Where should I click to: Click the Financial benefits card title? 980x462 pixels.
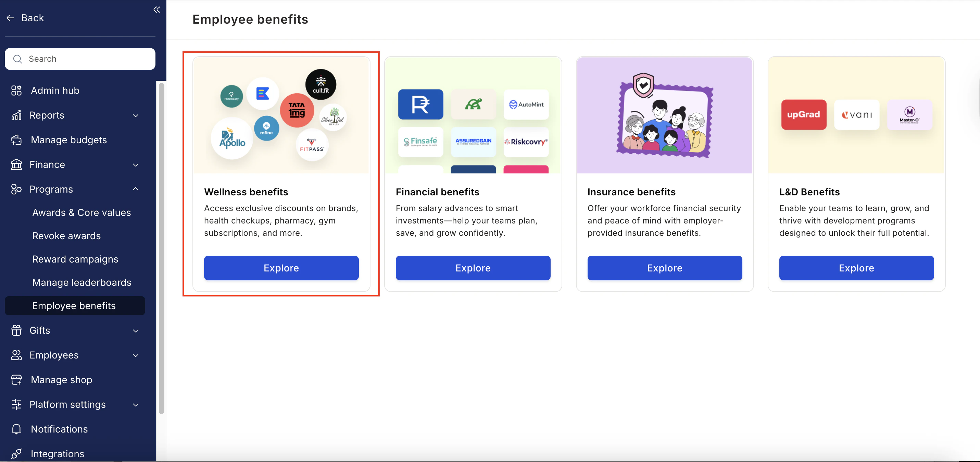pos(438,192)
